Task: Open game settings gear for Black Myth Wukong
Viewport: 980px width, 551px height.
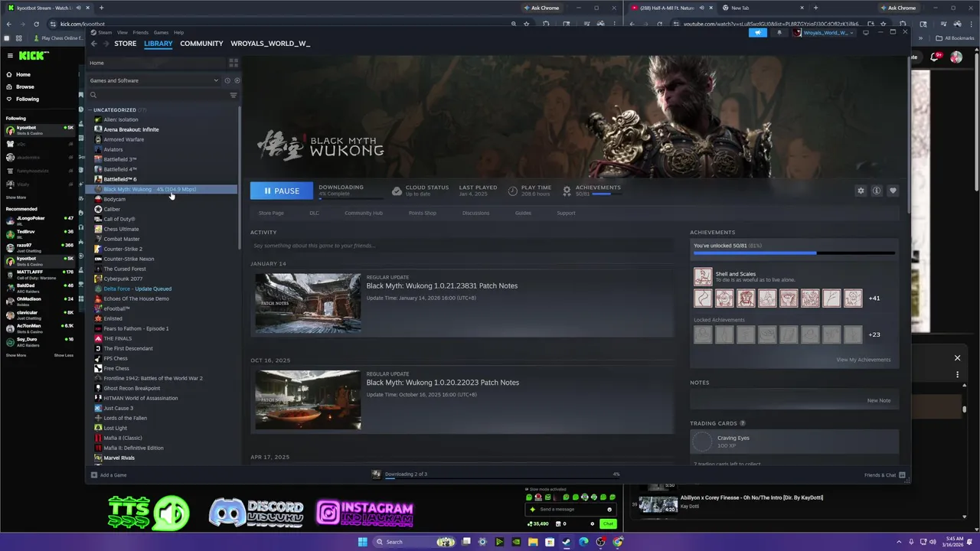Action: [861, 191]
